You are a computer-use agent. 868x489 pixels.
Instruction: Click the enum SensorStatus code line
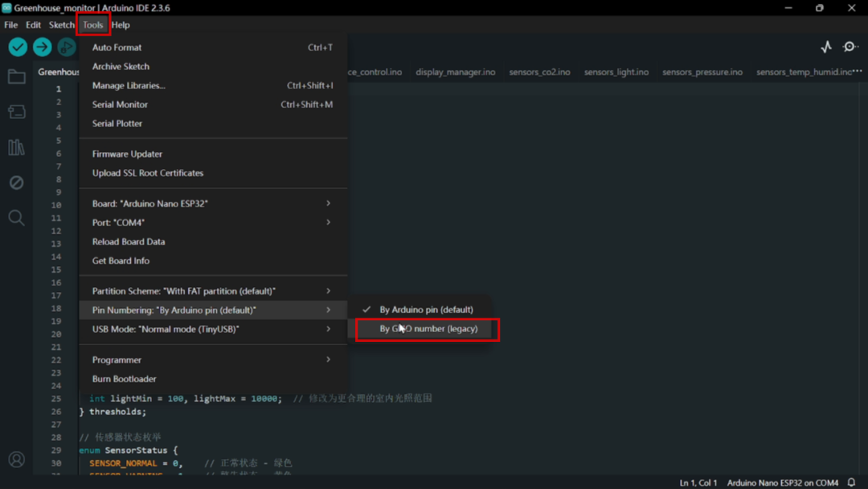[129, 450]
